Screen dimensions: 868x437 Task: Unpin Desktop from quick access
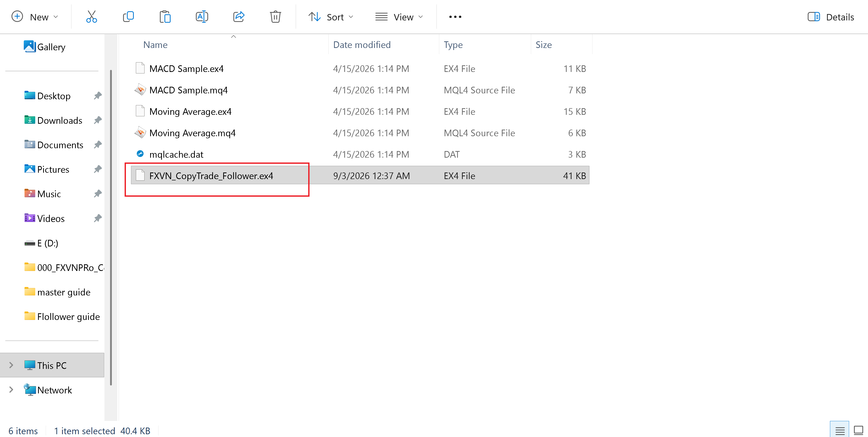(98, 96)
